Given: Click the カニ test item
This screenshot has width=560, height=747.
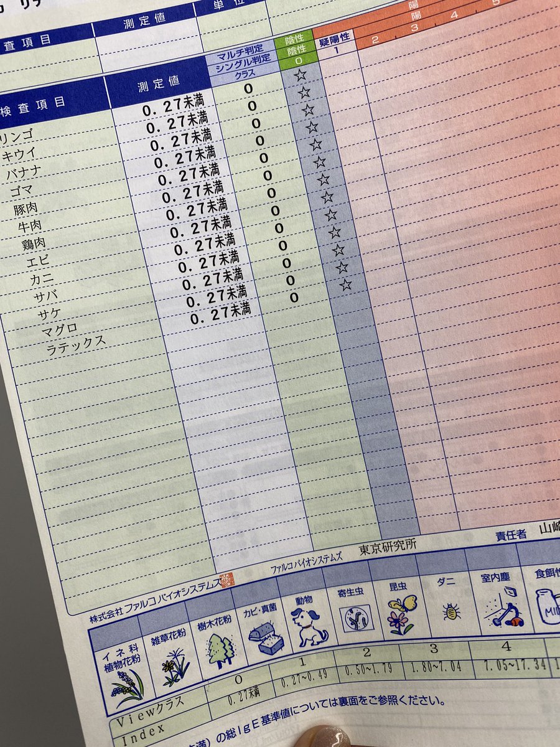Looking at the screenshot, I should click(x=42, y=280).
